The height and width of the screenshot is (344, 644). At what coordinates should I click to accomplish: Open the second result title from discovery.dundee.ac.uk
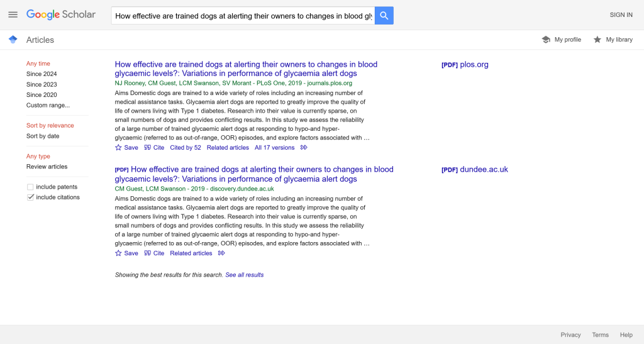(254, 174)
